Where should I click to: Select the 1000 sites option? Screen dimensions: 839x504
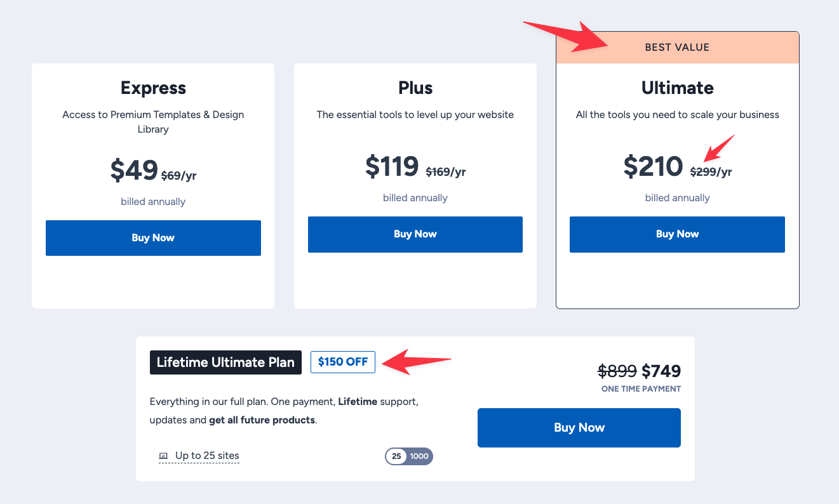click(x=421, y=456)
